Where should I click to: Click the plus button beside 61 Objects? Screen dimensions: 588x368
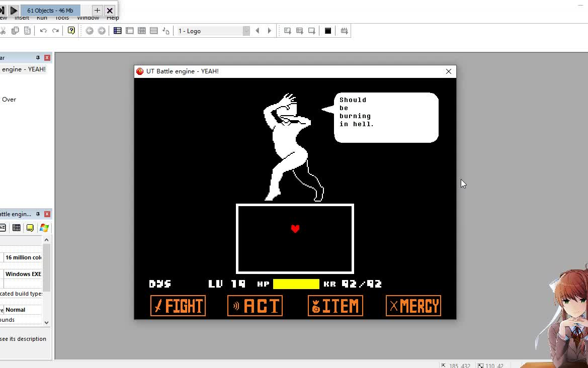coord(97,11)
